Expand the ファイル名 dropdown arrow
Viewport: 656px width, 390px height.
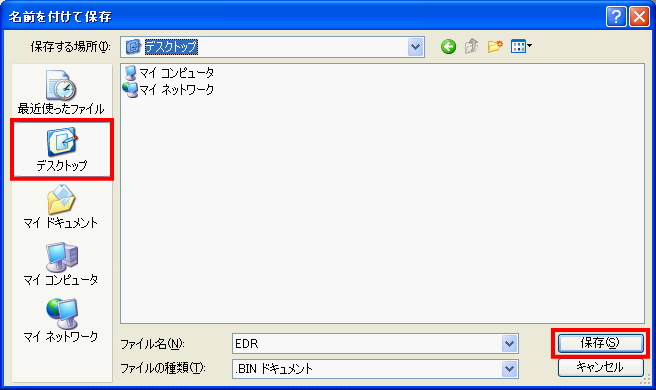[509, 344]
